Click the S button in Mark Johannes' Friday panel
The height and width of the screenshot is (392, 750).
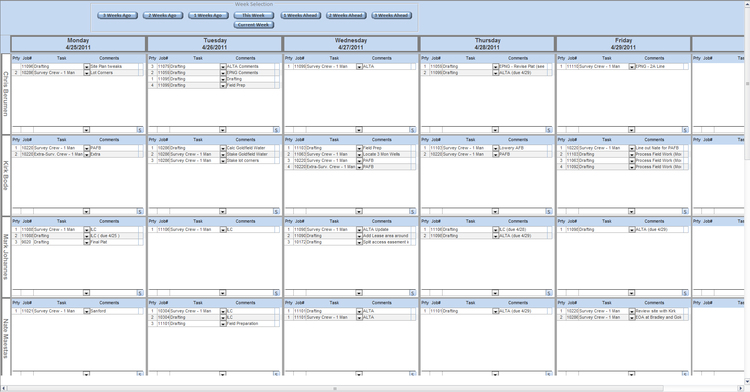[685, 293]
